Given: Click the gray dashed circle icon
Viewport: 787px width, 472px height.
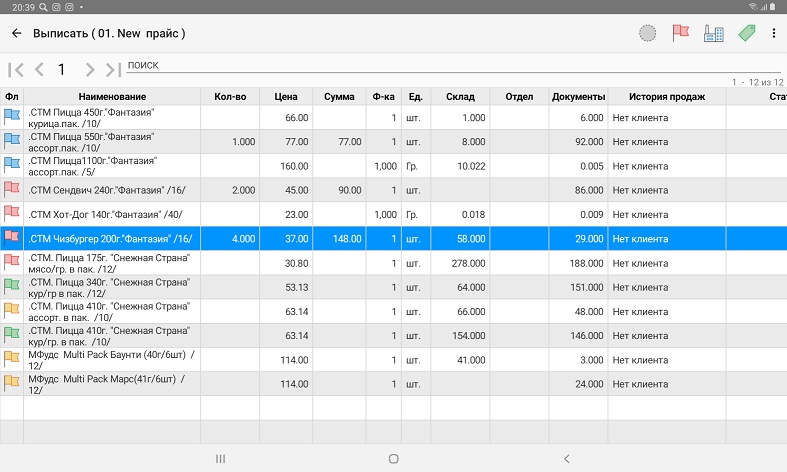Looking at the screenshot, I should tap(648, 33).
